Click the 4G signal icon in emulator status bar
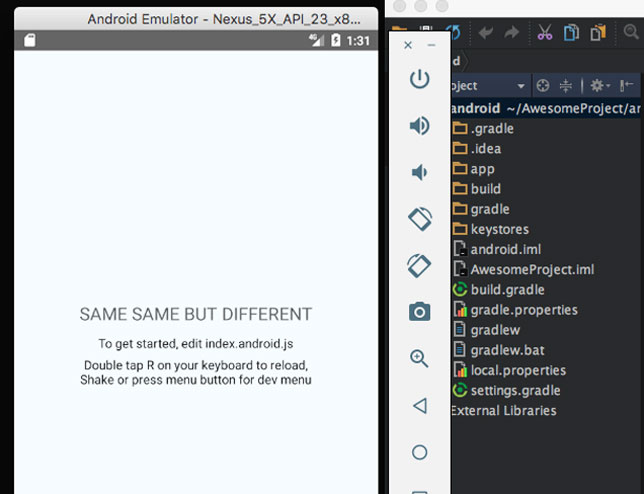 [316, 40]
